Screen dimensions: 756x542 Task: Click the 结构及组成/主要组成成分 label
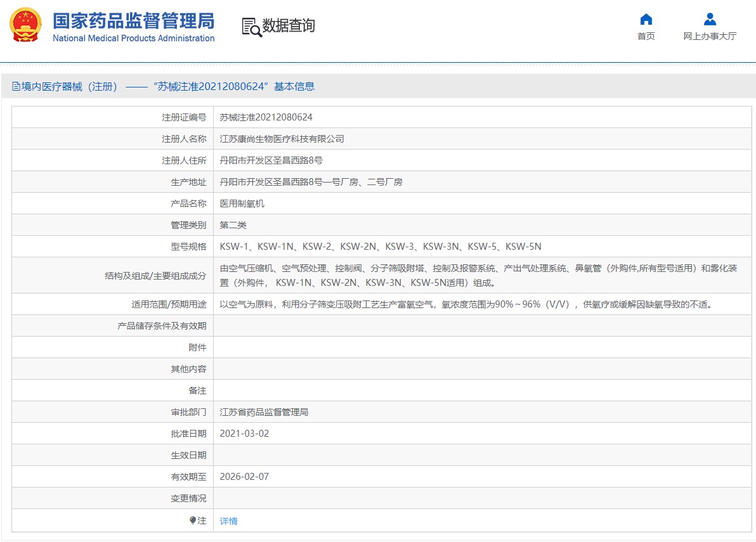point(155,276)
